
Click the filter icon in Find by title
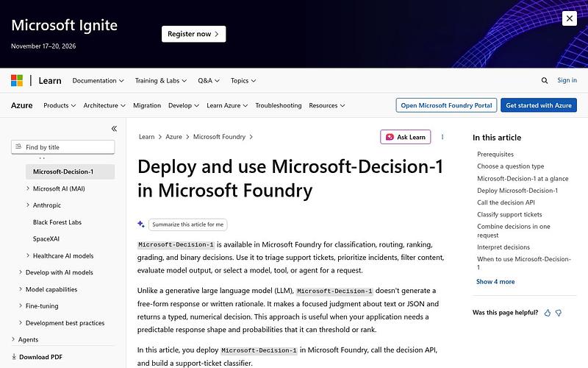[18, 146]
